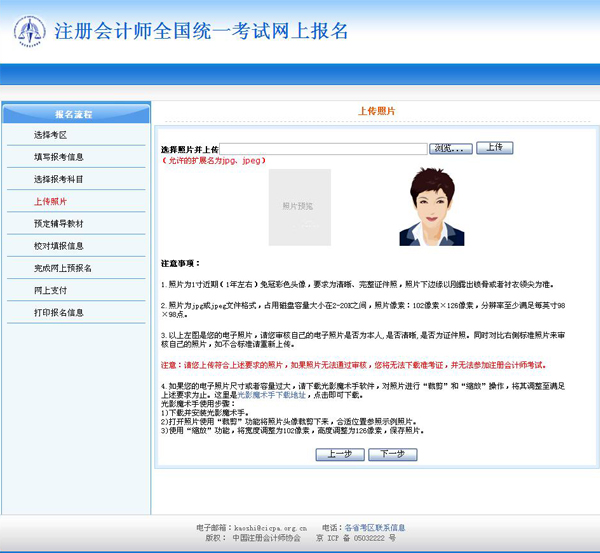
Task: Click the 上一步 previous step button
Action: click(340, 455)
